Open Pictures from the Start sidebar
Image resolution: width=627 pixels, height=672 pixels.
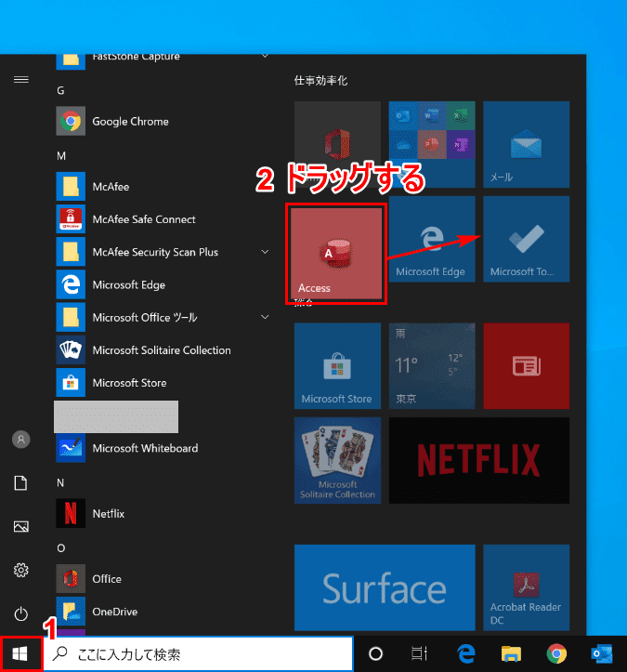coord(21,526)
